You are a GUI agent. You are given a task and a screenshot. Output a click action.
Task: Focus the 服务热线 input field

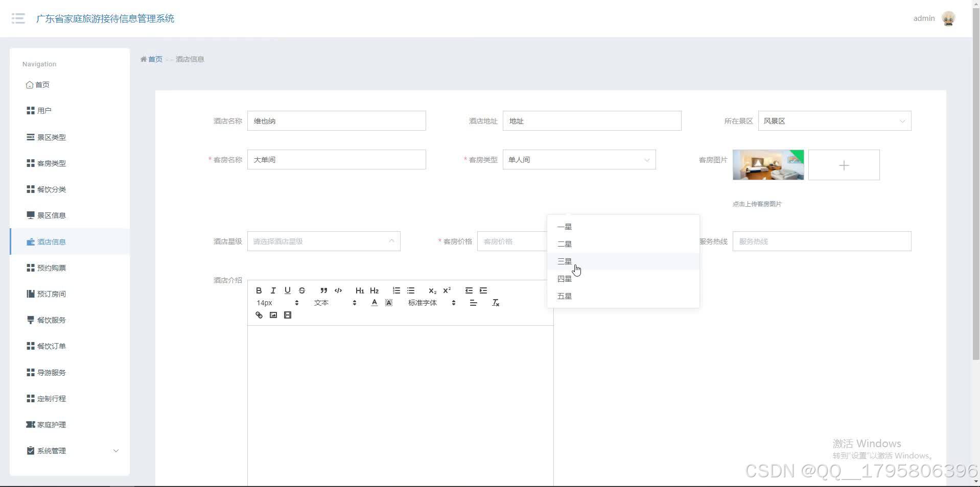click(822, 241)
